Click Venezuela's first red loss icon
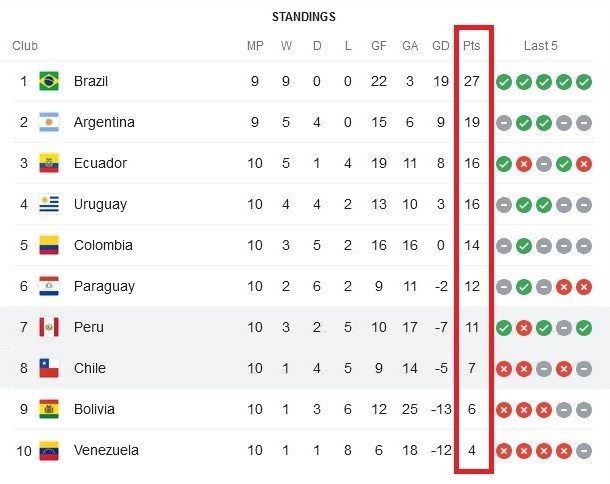This screenshot has height=484, width=610. coord(504,450)
